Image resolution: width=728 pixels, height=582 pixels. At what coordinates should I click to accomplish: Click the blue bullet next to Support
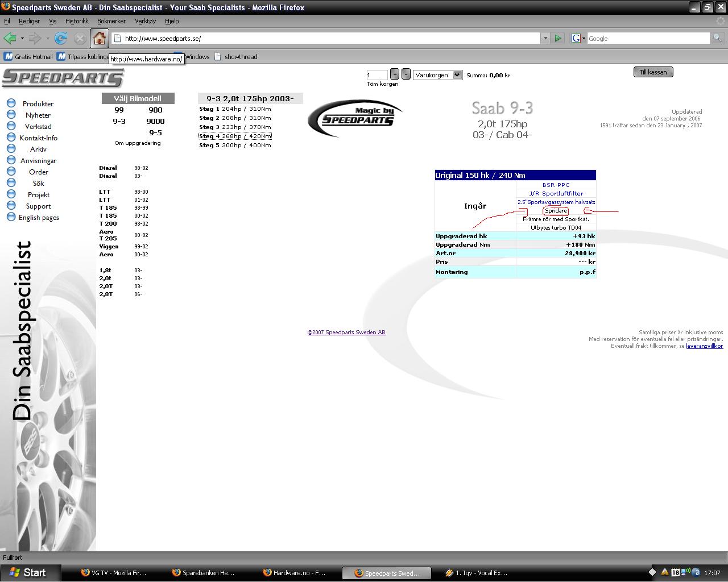(11, 205)
